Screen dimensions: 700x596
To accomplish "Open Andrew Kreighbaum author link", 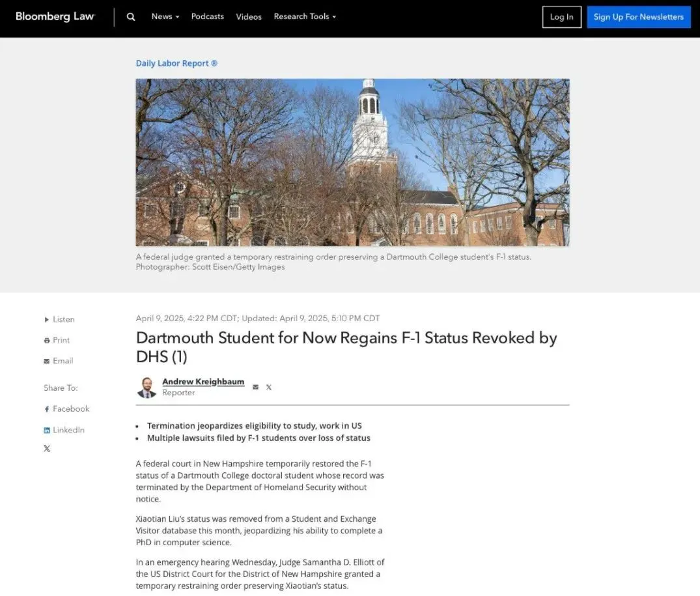I will pyautogui.click(x=203, y=382).
